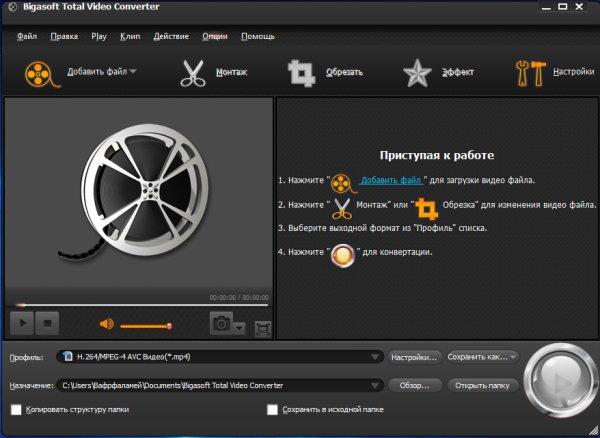Screen dimensions: 600x438
Task: Follow the Добавить файл hyperlink
Action: pos(391,180)
